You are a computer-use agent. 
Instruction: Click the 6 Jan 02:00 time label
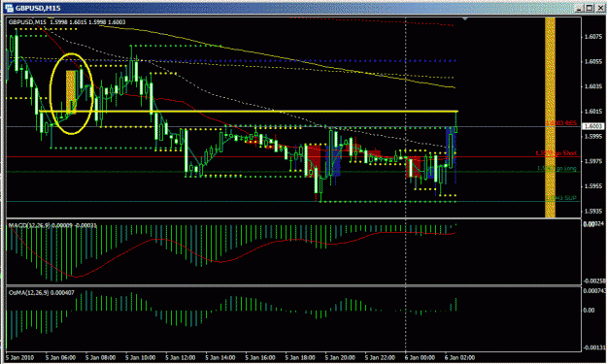click(x=459, y=357)
